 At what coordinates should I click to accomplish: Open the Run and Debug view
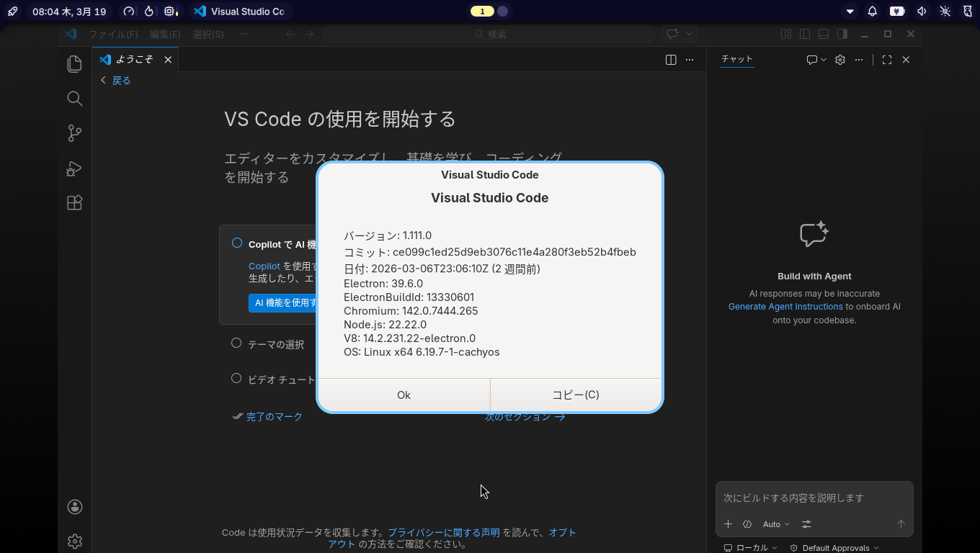coord(74,168)
